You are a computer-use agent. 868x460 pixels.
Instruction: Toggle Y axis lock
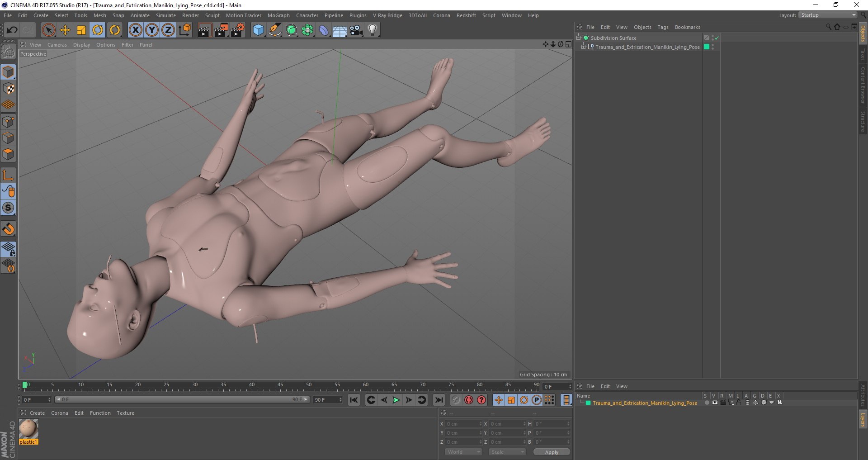point(152,30)
